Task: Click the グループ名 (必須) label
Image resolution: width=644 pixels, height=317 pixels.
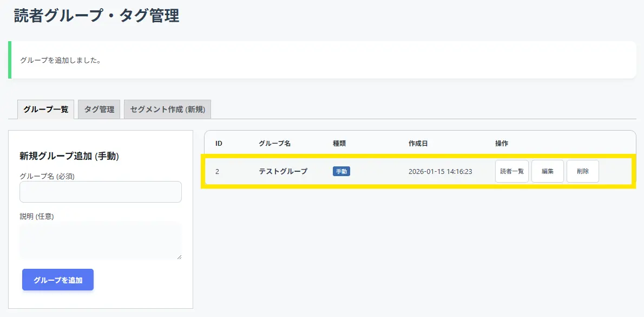Action: point(54,176)
